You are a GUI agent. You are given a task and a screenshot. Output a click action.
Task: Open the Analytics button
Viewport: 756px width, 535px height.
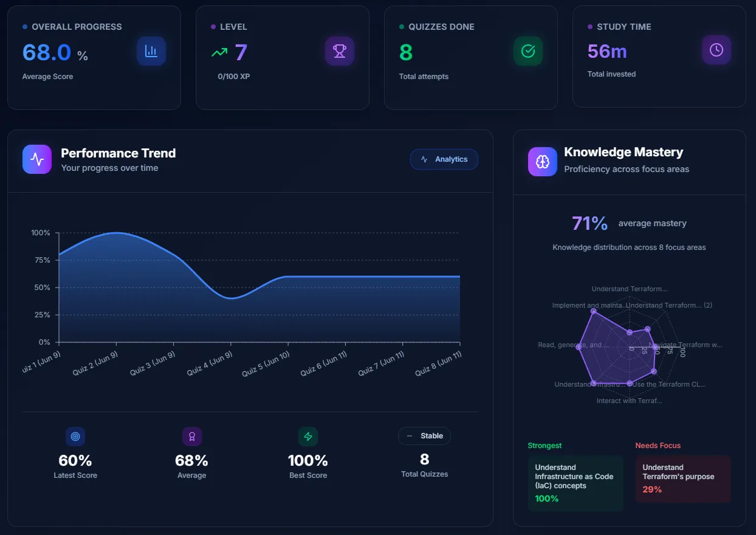[x=444, y=159]
